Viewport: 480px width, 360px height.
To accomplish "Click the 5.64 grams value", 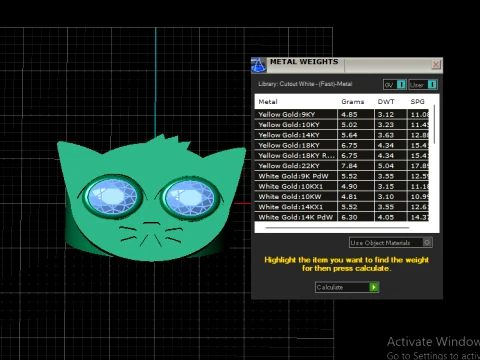I will pos(349,135).
